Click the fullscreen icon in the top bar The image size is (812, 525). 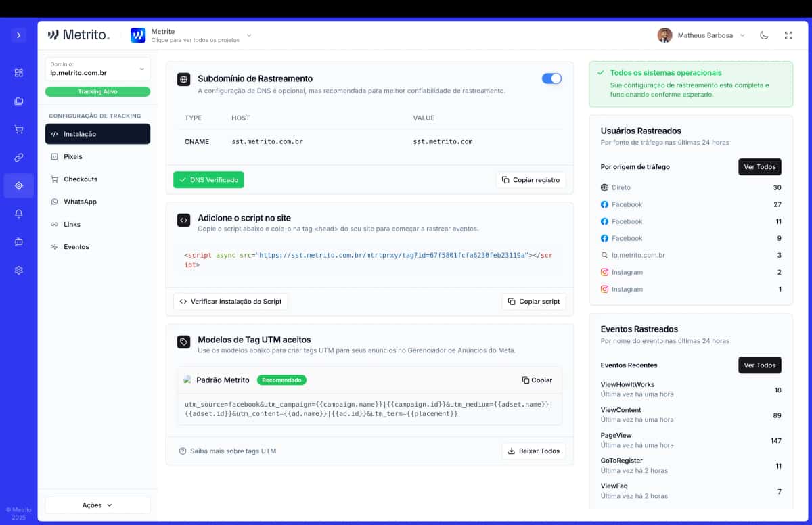click(x=788, y=35)
